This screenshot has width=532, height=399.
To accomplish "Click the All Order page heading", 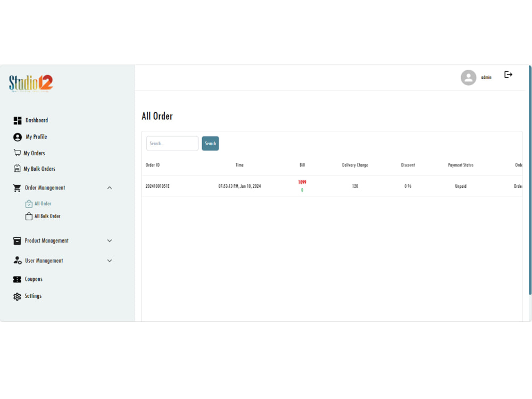I will 157,116.
